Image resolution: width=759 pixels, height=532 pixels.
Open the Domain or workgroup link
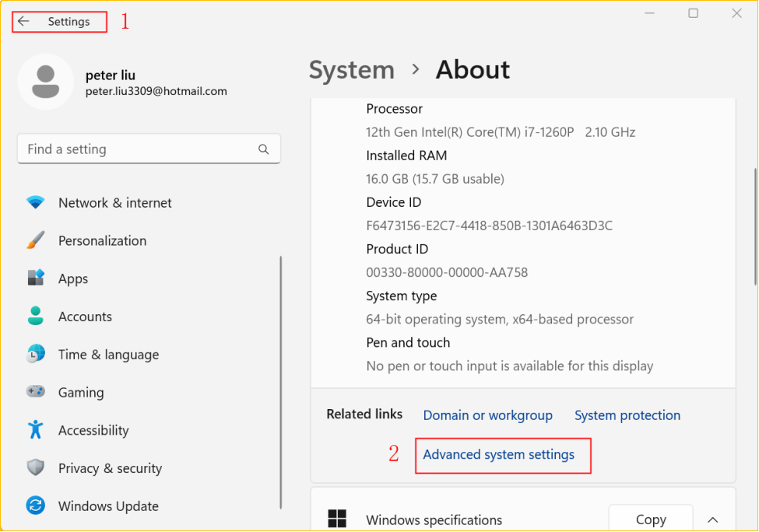tap(487, 415)
